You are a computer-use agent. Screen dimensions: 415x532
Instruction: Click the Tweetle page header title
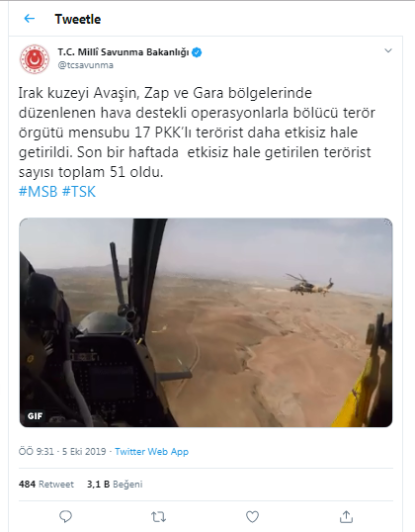pos(78,19)
